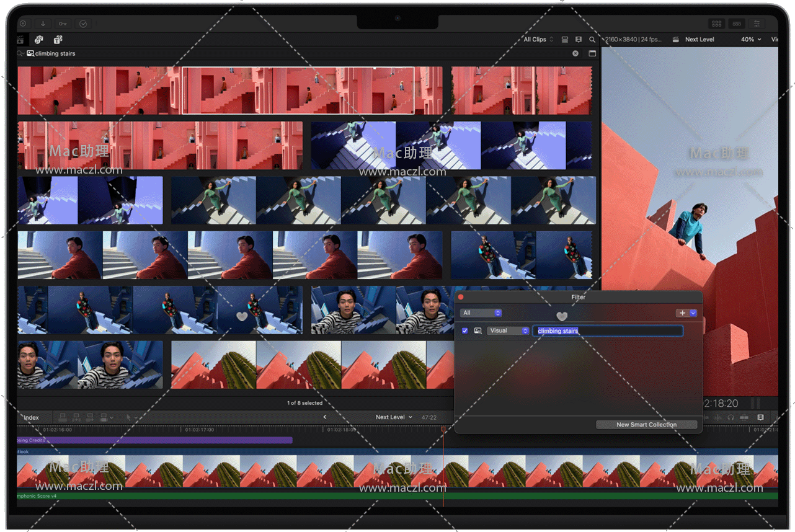795x532 pixels.
Task: Toggle clip appearance filmstrip icon in browser
Action: click(x=579, y=40)
